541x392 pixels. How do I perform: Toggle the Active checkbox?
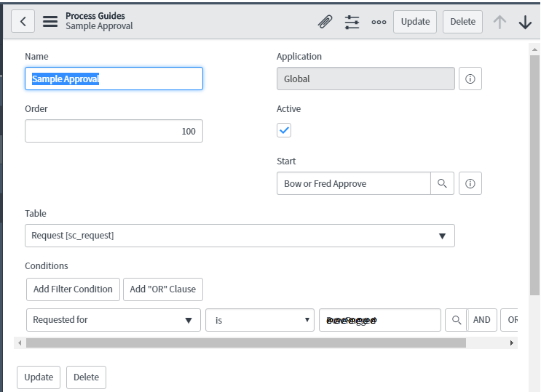point(284,130)
